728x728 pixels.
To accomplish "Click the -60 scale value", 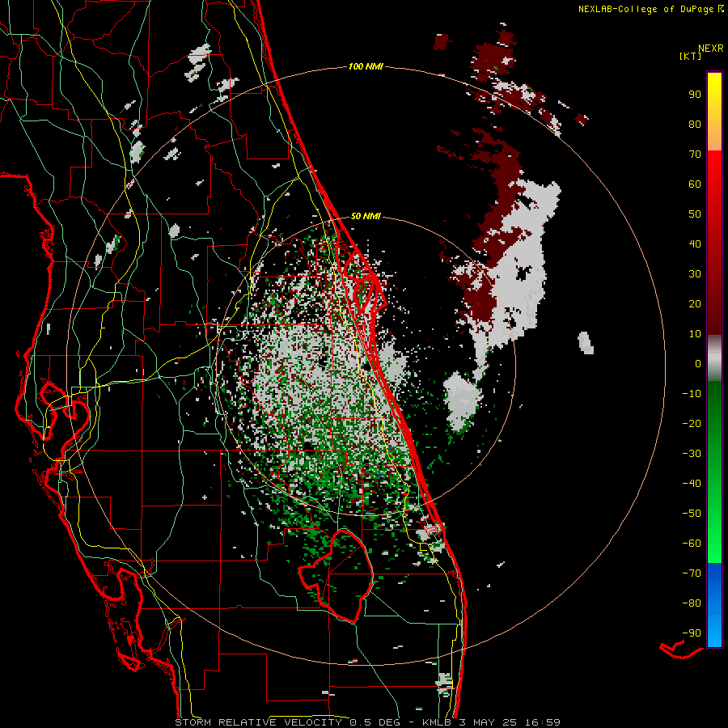I will 692,544.
